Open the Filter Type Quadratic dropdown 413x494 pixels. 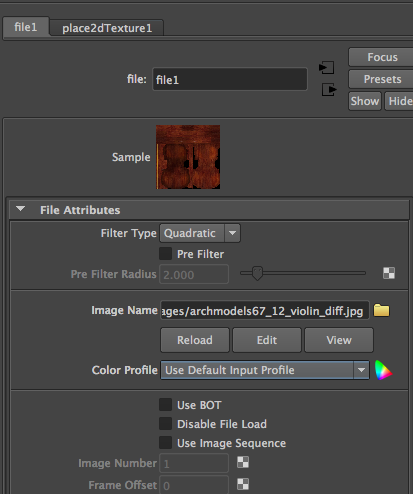pos(200,233)
